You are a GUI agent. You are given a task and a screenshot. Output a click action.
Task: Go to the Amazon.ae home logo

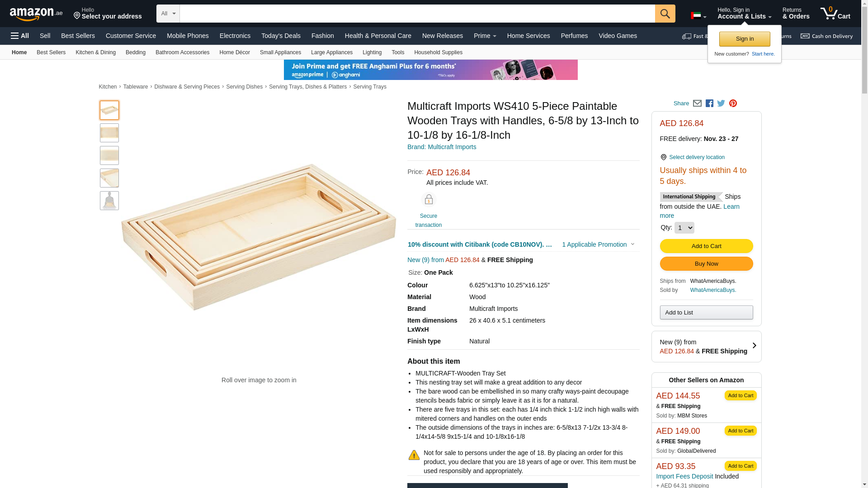click(36, 14)
